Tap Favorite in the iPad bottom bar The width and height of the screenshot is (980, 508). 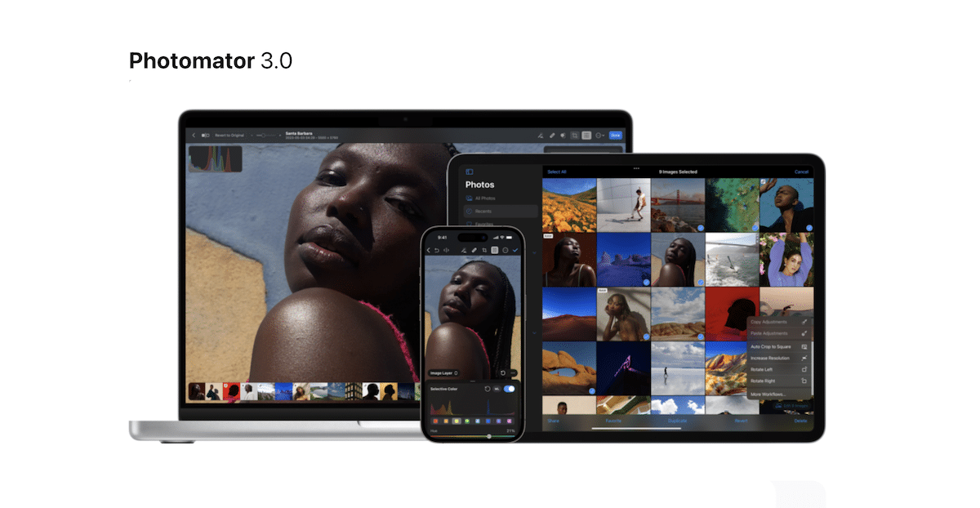point(613,421)
